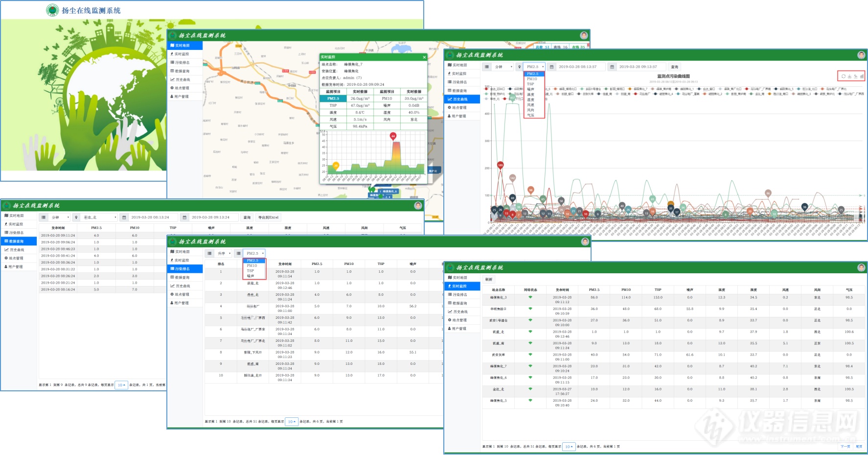This screenshot has width=868, height=455.
Task: Click the red 44 peak marker on popup chart
Action: [393, 136]
